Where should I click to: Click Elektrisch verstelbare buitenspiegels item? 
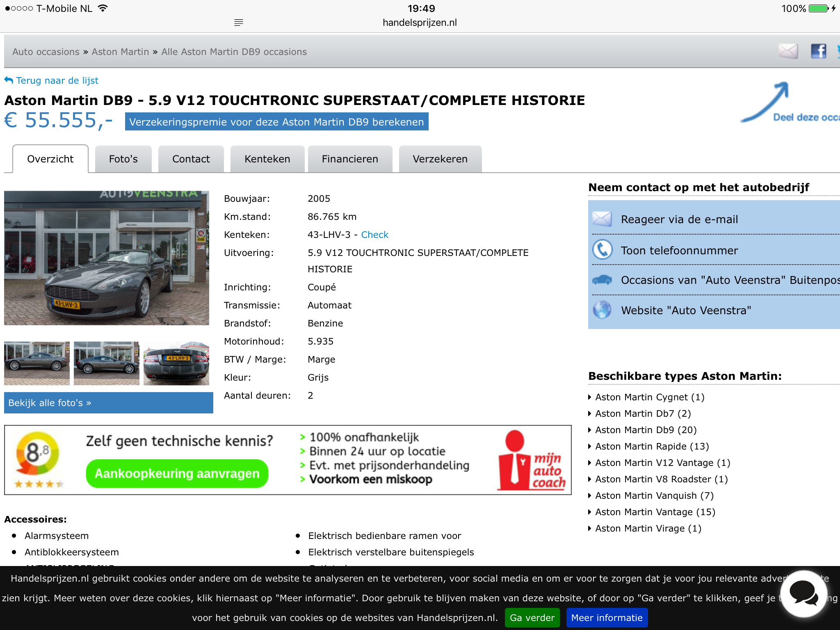point(391,552)
